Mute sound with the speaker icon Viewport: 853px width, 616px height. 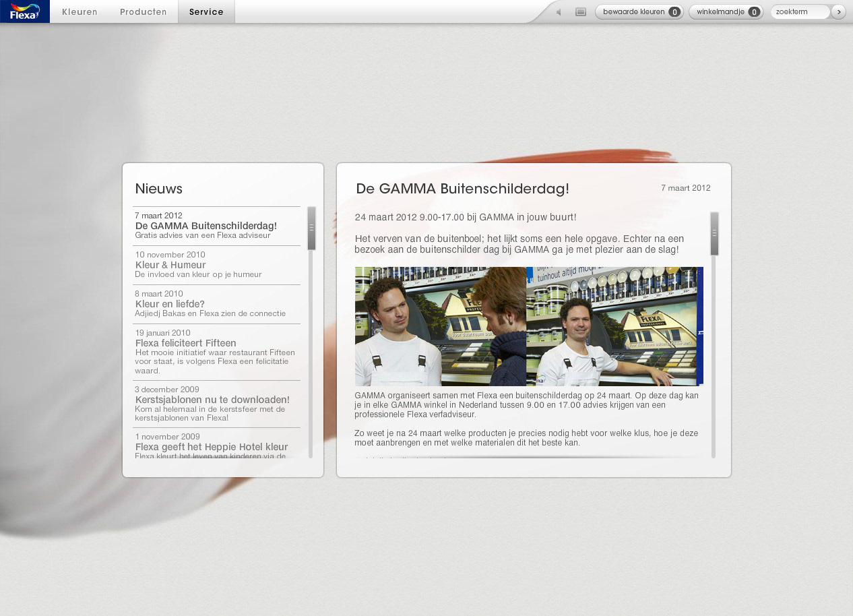pos(559,12)
